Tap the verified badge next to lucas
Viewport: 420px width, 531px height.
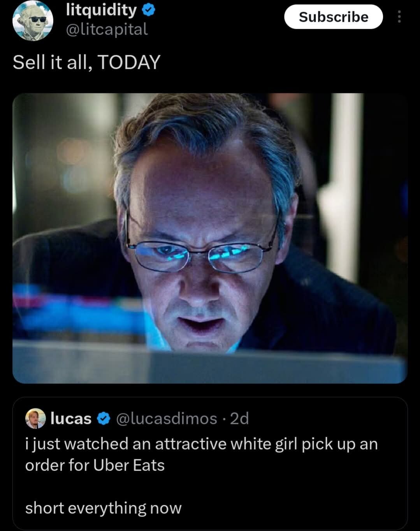pos(103,419)
